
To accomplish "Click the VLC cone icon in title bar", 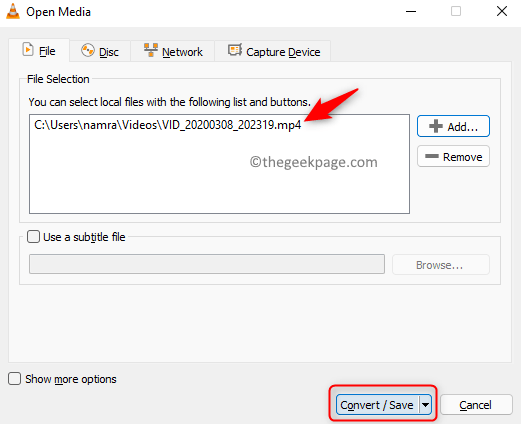I will [x=13, y=11].
